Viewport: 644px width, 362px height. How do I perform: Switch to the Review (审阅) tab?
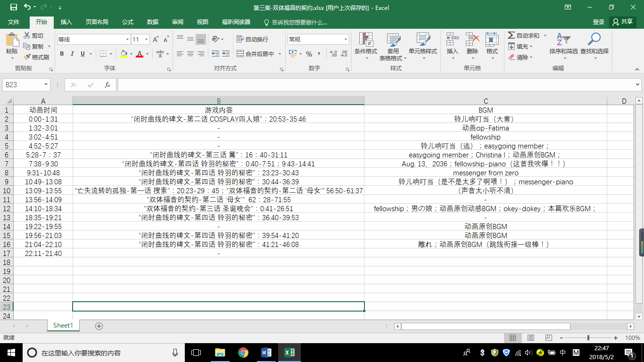click(178, 22)
